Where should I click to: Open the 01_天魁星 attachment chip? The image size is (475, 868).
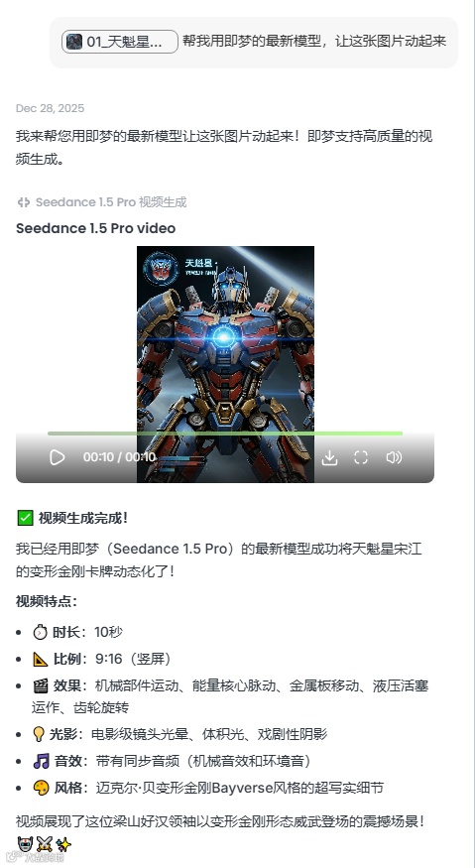pos(120,42)
